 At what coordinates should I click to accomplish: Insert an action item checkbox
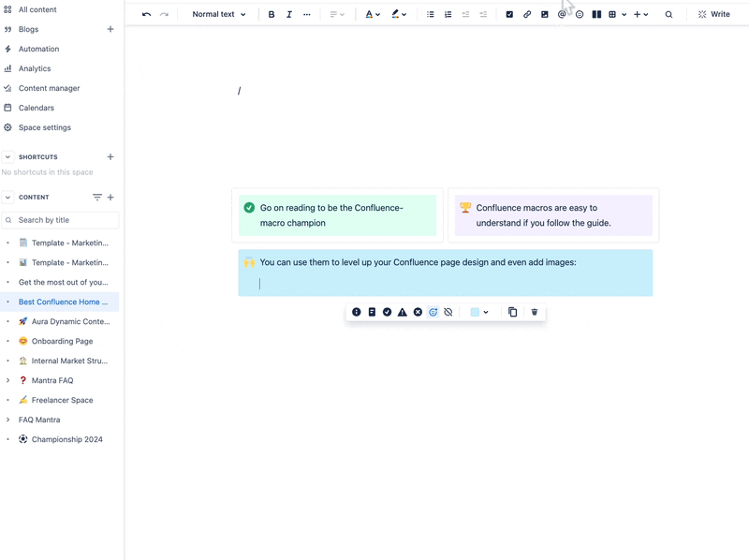[x=509, y=14]
